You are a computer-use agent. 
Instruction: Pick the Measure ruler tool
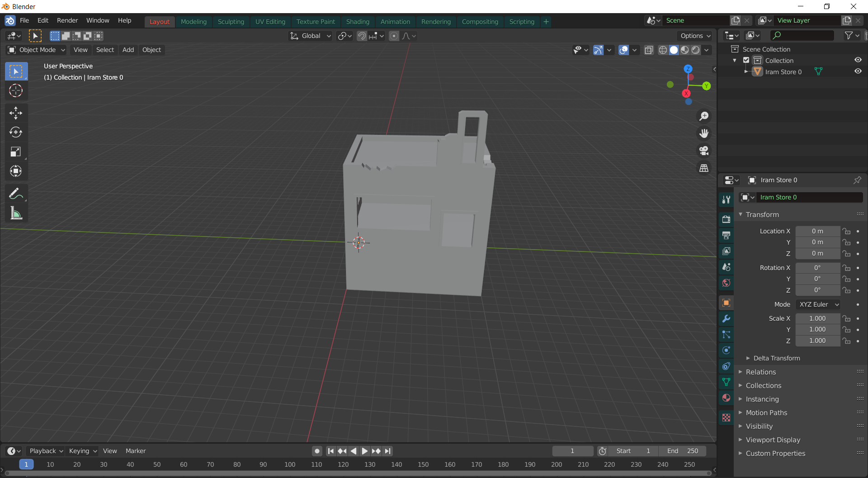(16, 213)
